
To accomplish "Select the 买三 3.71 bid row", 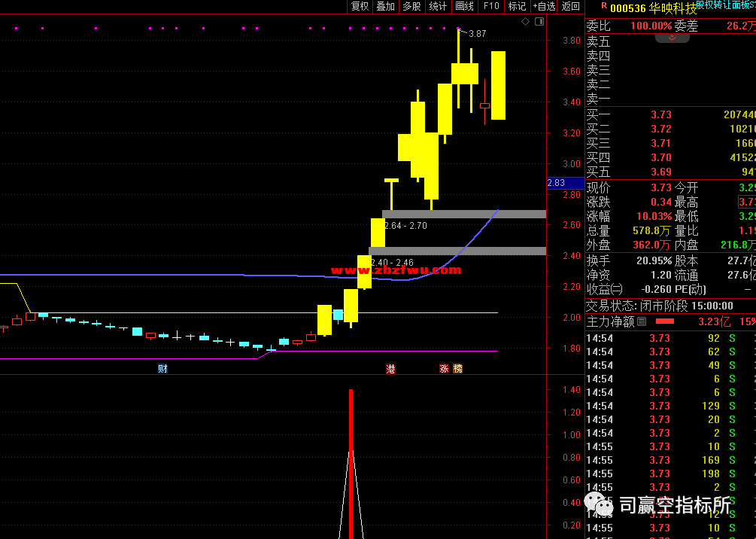I will click(671, 143).
